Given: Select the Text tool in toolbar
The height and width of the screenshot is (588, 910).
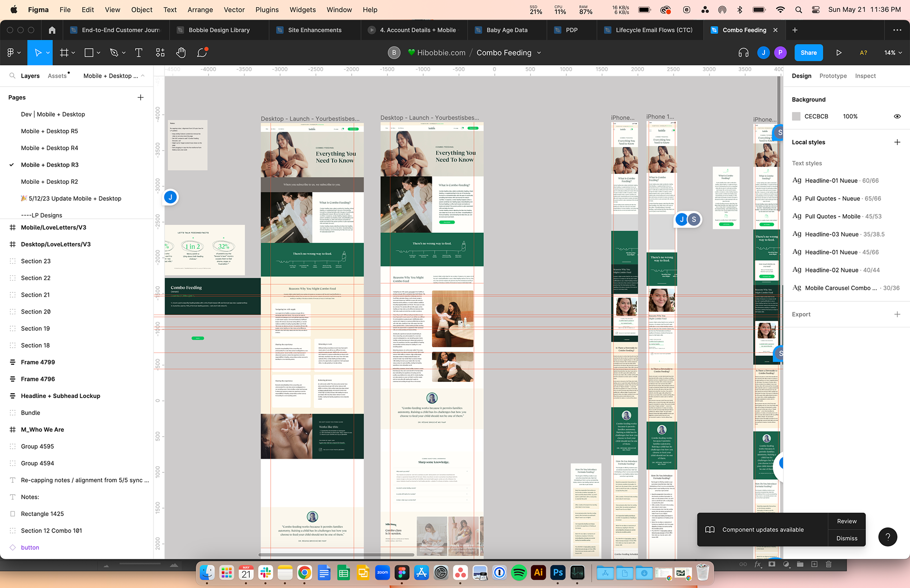Looking at the screenshot, I should click(138, 53).
